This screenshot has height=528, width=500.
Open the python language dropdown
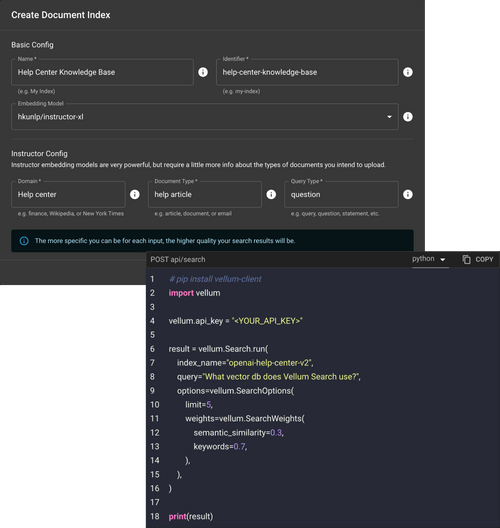pyautogui.click(x=430, y=259)
